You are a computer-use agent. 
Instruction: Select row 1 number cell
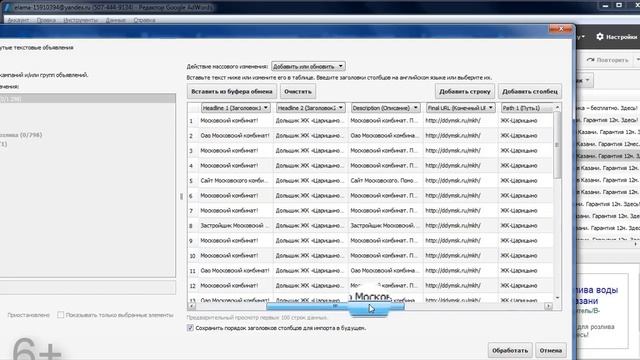[x=193, y=121]
